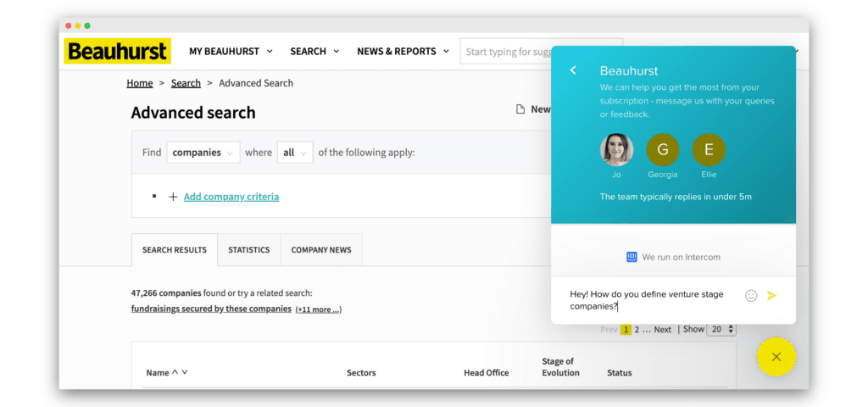Open Jo's avatar in chat widget
Screen dimensions: 868x407
[617, 149]
